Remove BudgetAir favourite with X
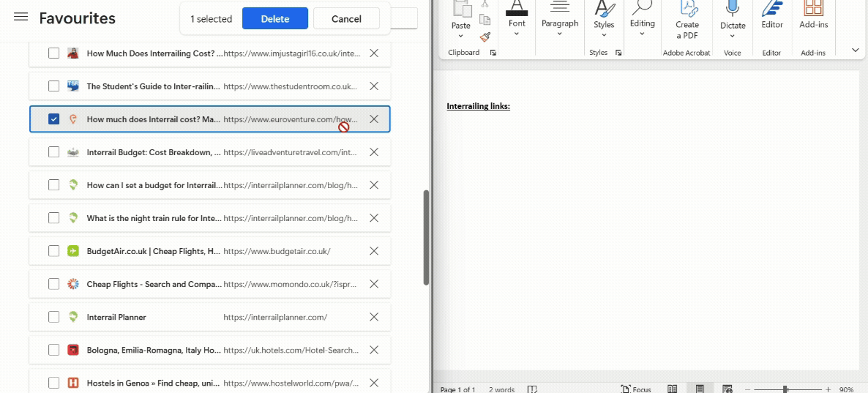Viewport: 868px width, 393px height. [374, 251]
